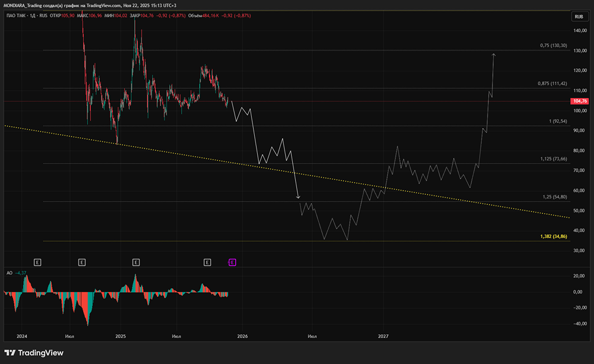Open the purple upcoming earnings marker
Viewport: 594px width, 364px height.
click(232, 262)
